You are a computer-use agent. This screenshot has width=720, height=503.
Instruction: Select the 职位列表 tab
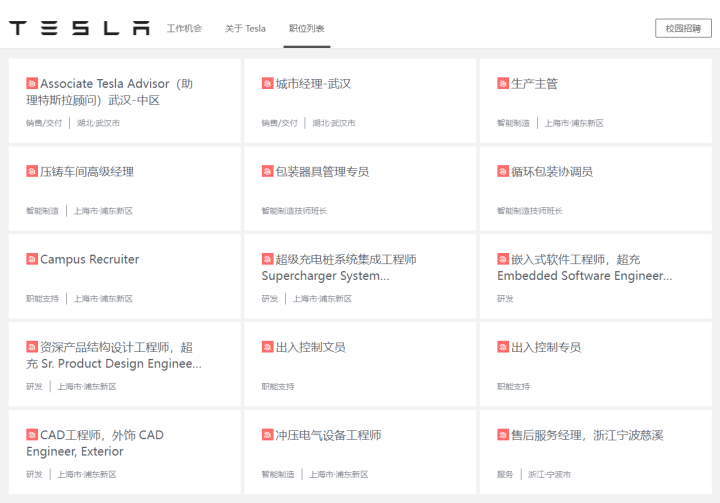306,28
